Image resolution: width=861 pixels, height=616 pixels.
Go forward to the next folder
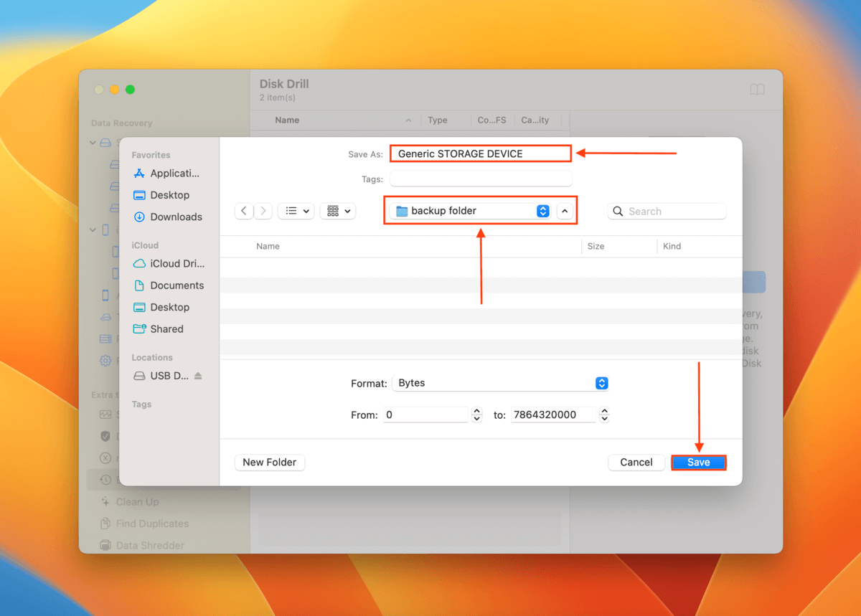click(x=263, y=211)
